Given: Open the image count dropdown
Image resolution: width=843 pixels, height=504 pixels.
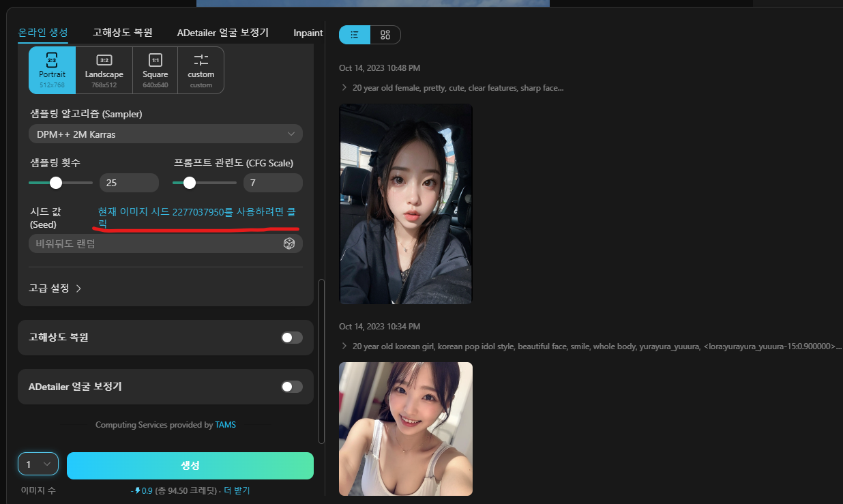Looking at the screenshot, I should (38, 464).
